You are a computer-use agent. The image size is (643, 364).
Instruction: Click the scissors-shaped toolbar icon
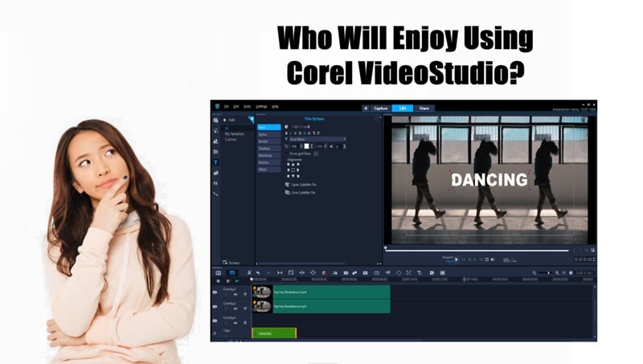pos(248,272)
